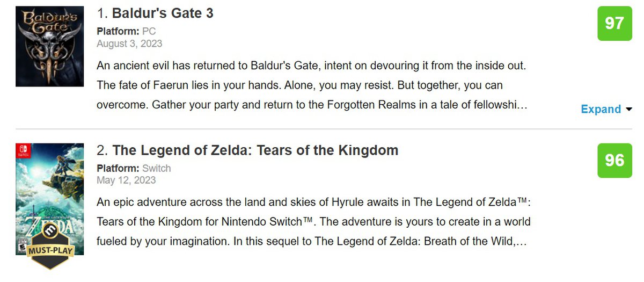The image size is (644, 282).
Task: Click the arrow next to Expand
Action: [629, 110]
